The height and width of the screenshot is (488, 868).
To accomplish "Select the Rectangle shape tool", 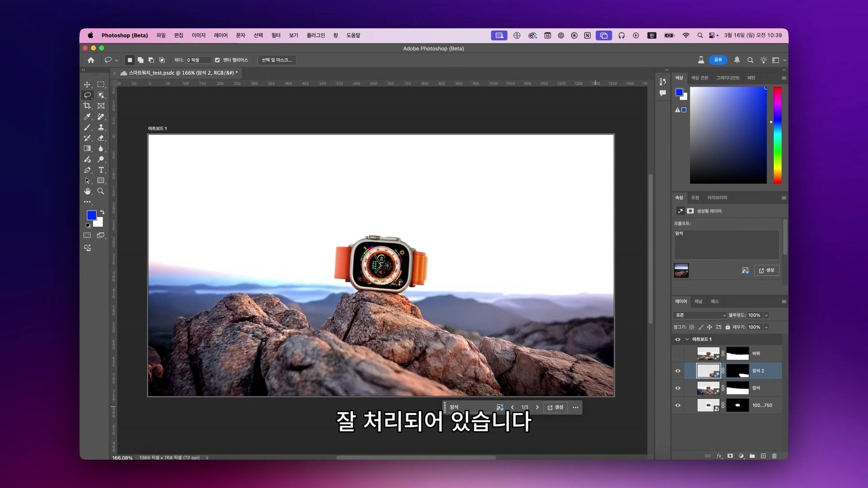I will [101, 181].
